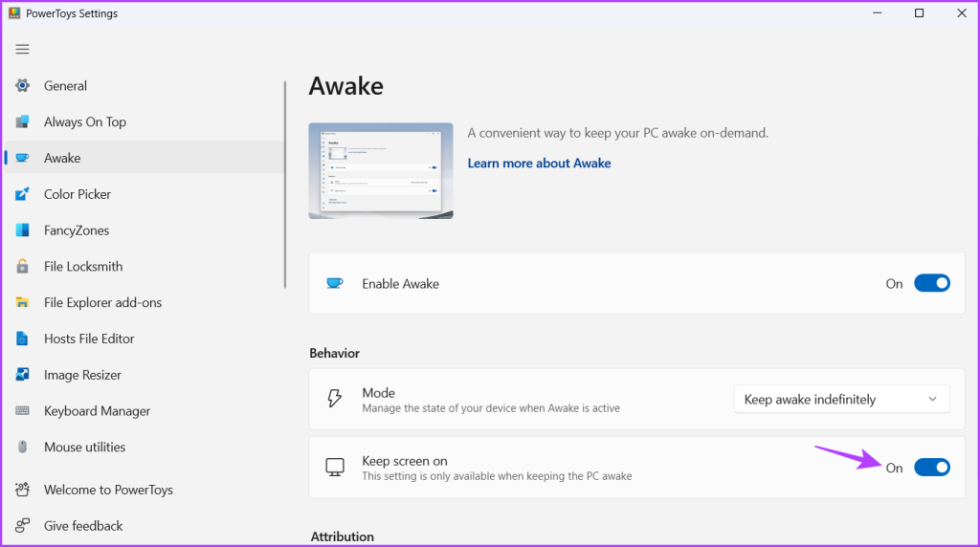Click the Always On Top icon

tap(23, 121)
